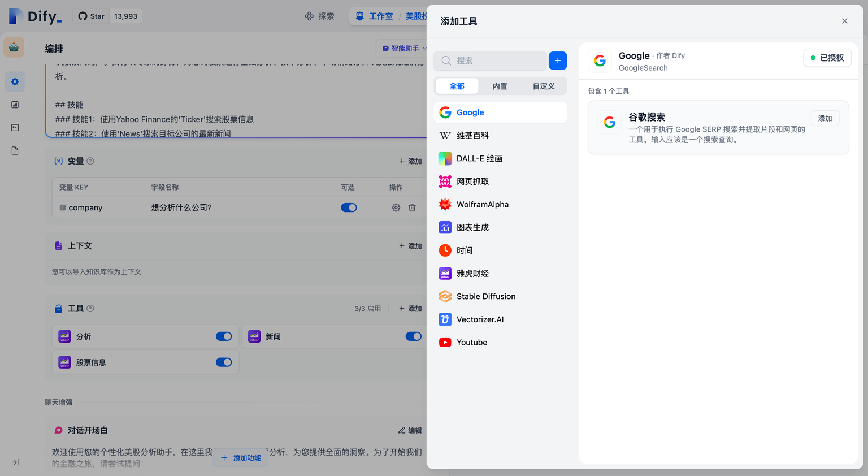Click the 变量 help question icon
868x476 pixels.
(x=90, y=161)
